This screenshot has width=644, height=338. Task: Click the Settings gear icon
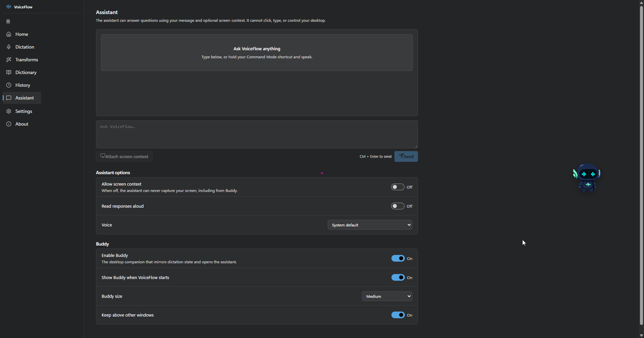coord(9,111)
